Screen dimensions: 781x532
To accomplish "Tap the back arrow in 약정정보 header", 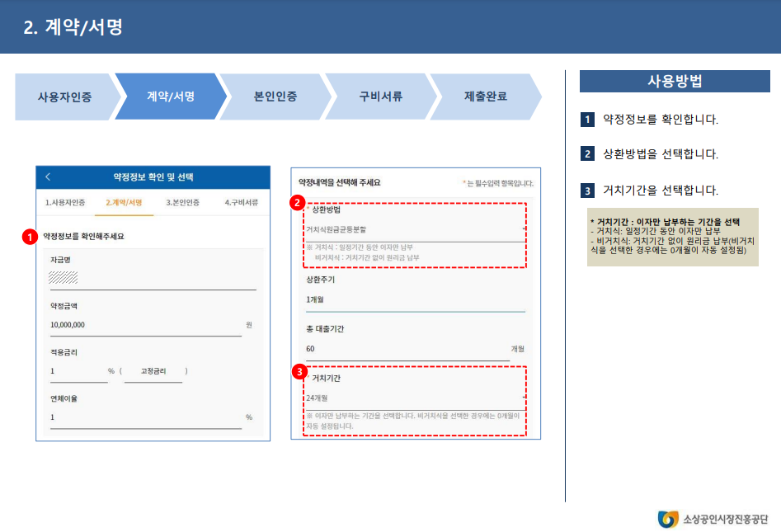I will coord(48,177).
